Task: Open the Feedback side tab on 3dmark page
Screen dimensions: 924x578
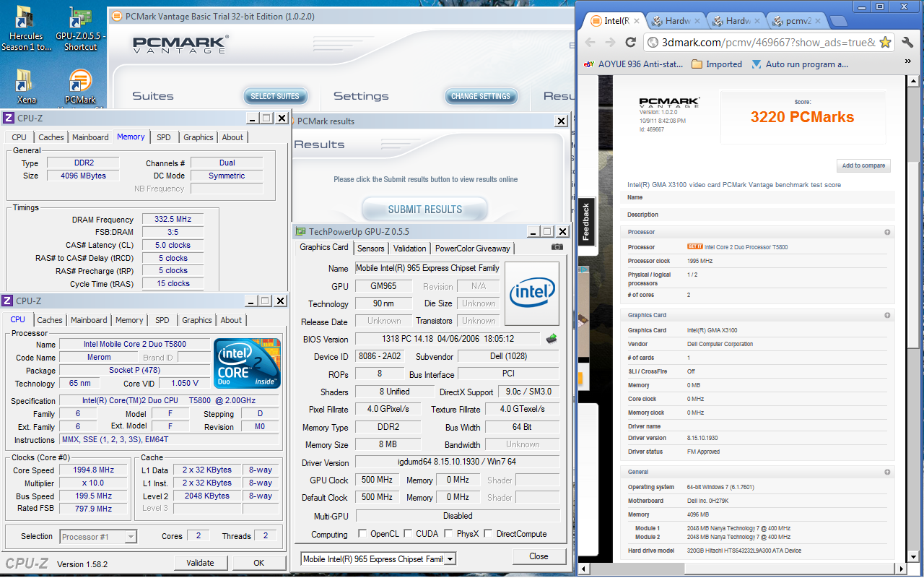Action: [x=585, y=222]
